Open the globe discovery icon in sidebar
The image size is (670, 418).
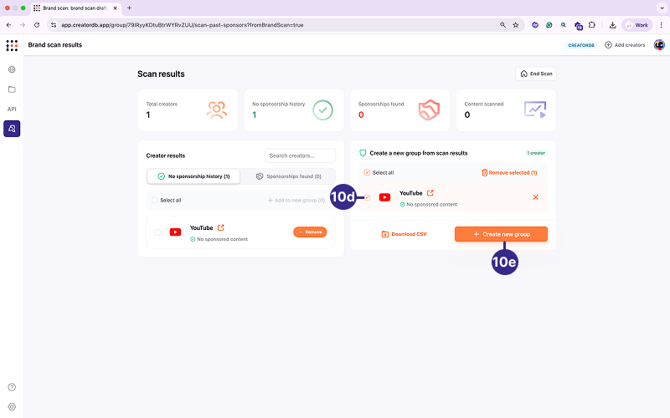[12, 70]
